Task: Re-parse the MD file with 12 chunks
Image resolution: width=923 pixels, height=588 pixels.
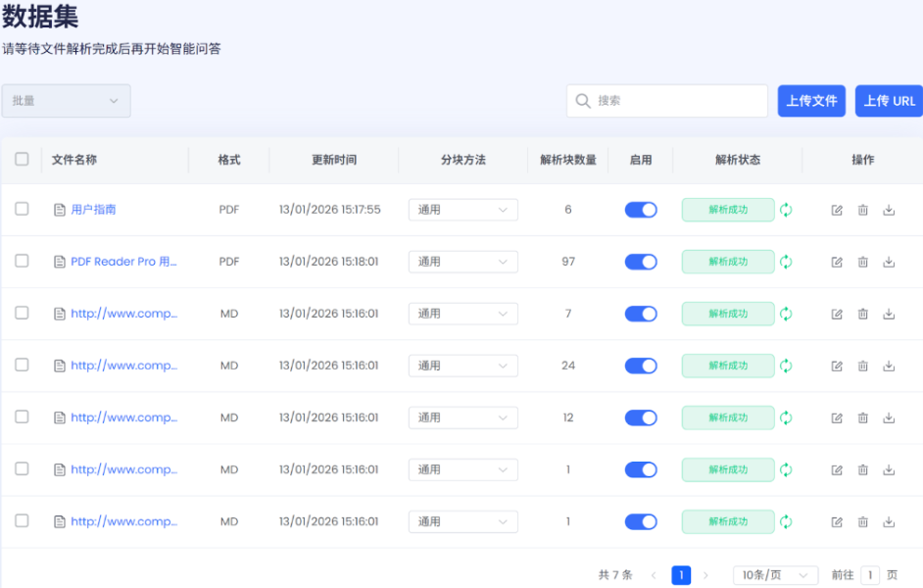Action: pos(786,417)
